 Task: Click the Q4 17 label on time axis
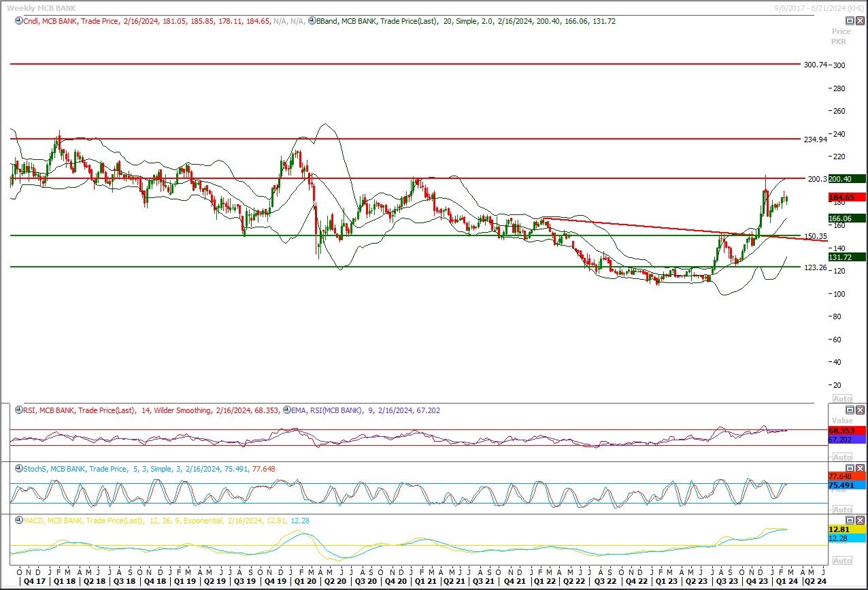pyautogui.click(x=33, y=582)
